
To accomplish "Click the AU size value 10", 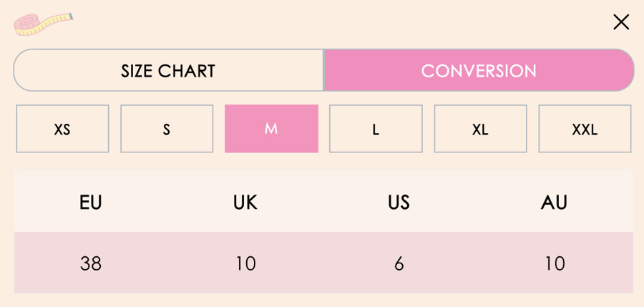I will 555,263.
